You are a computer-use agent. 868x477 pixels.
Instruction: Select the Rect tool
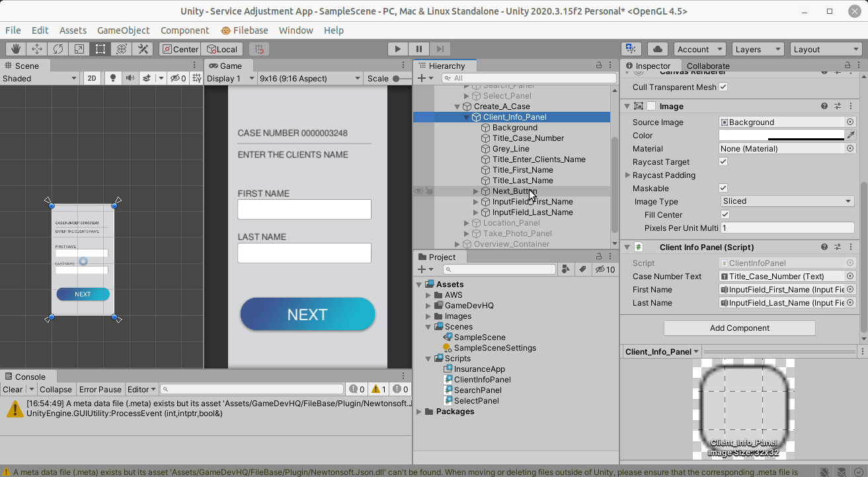pyautogui.click(x=100, y=49)
